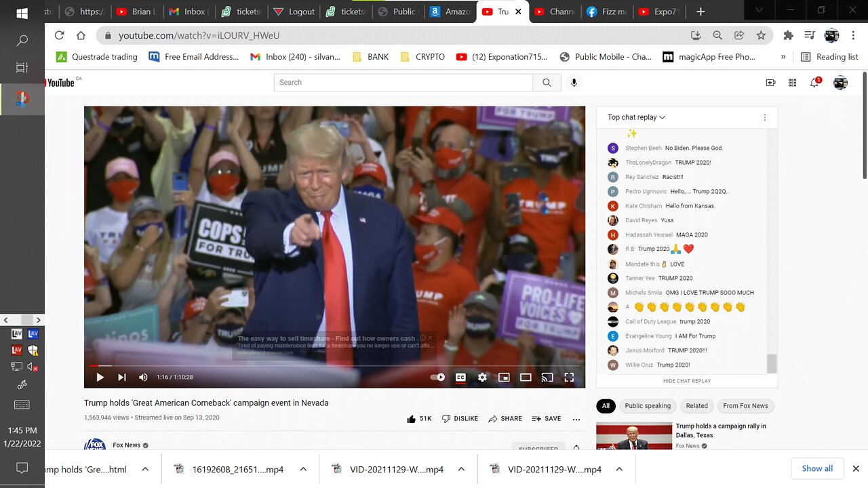The height and width of the screenshot is (488, 868).
Task: Open YouTube account avatar menu
Action: [x=840, y=83]
